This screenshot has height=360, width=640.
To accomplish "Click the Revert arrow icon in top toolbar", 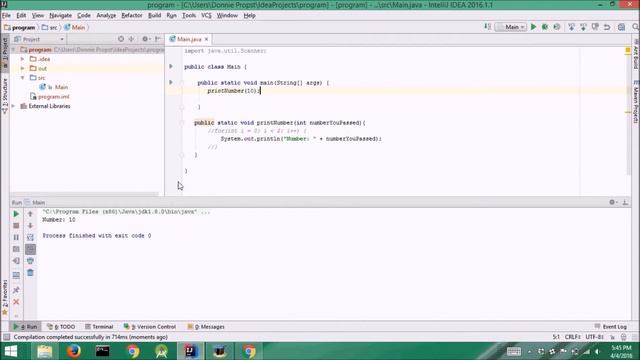I will tap(607, 27).
